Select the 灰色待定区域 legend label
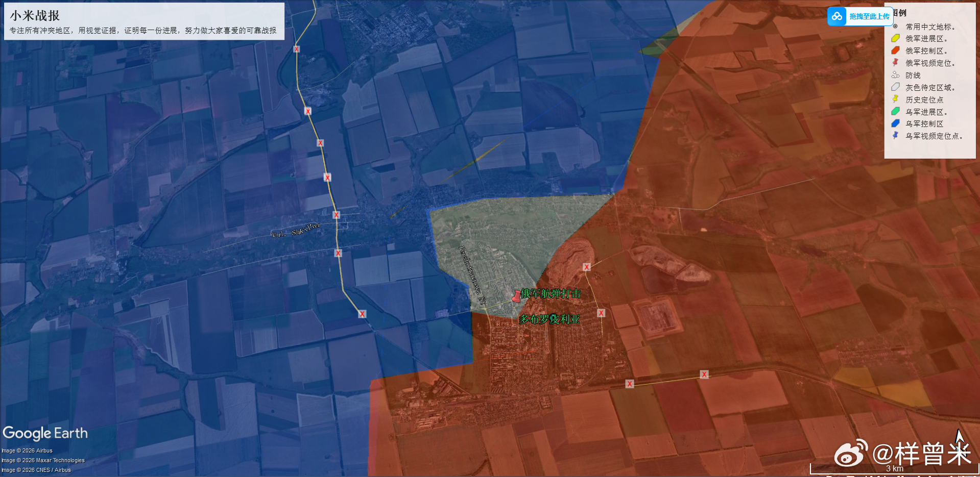The image size is (980, 477). (x=930, y=88)
